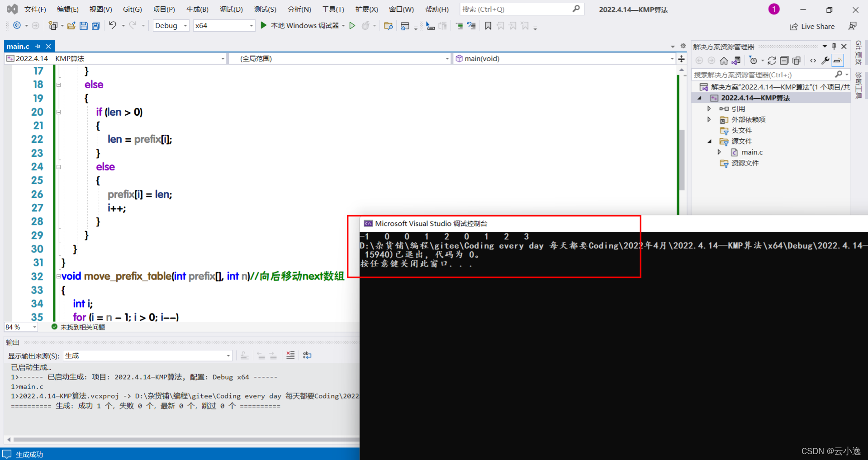This screenshot has height=460, width=868.
Task: Click the home icon in Solution Explorer
Action: point(724,61)
